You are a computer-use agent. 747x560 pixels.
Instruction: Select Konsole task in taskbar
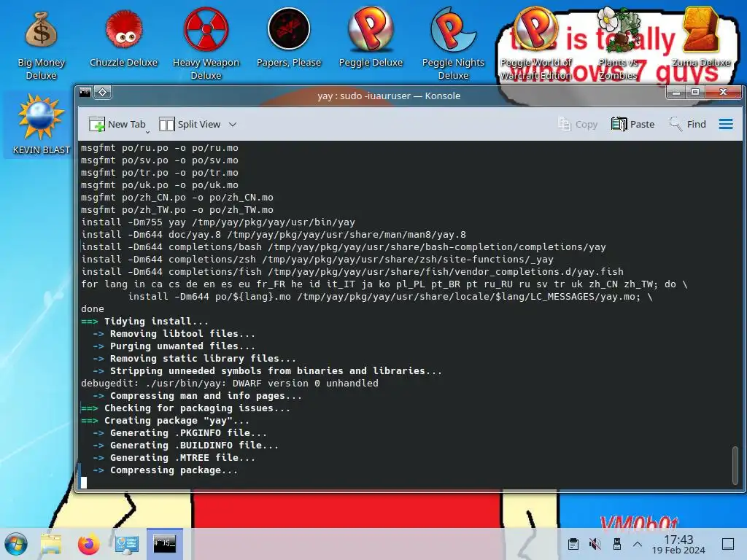pyautogui.click(x=164, y=544)
